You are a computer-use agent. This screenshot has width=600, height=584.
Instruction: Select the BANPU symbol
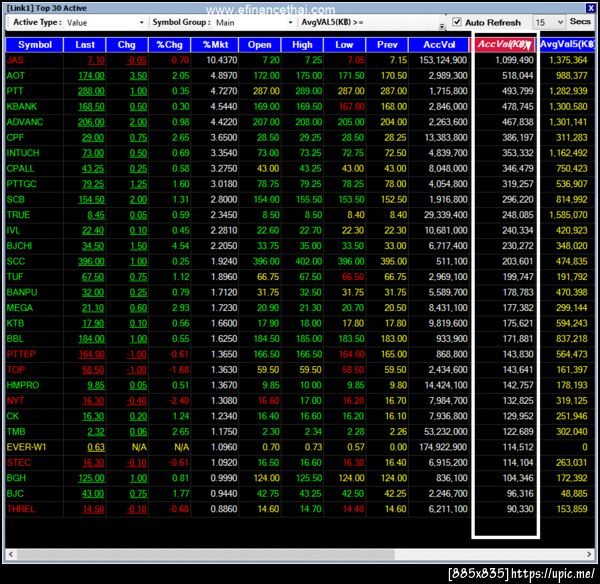pyautogui.click(x=22, y=292)
